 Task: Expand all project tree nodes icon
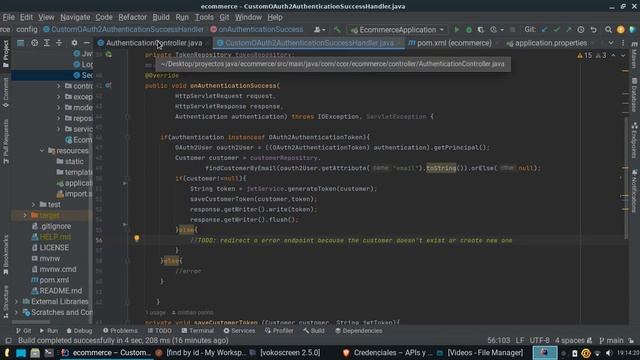coord(47,43)
